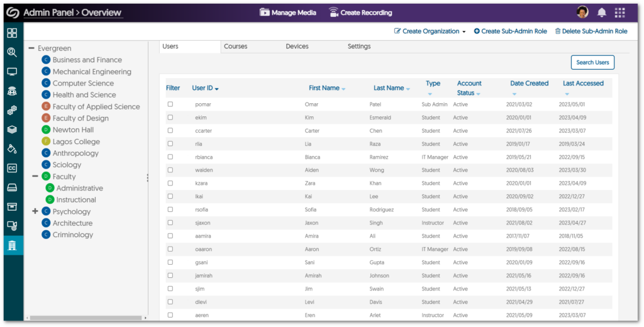Image resolution: width=644 pixels, height=327 pixels.
Task: Open the monitor display sidebar icon
Action: click(13, 72)
